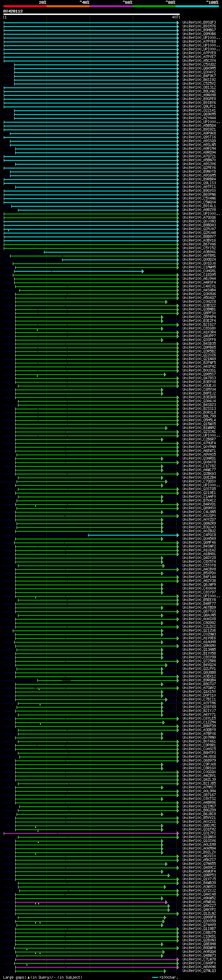Select the AV420112 query title
The image size is (222, 980).
coord(13,11)
